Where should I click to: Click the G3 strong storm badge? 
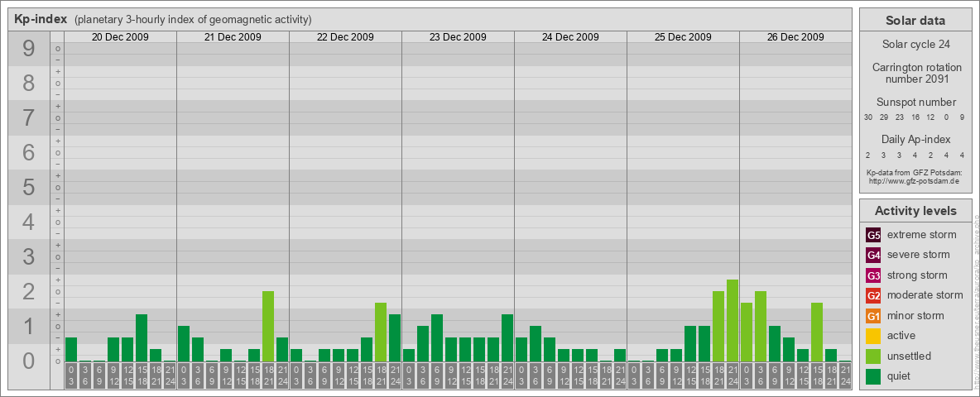point(873,275)
